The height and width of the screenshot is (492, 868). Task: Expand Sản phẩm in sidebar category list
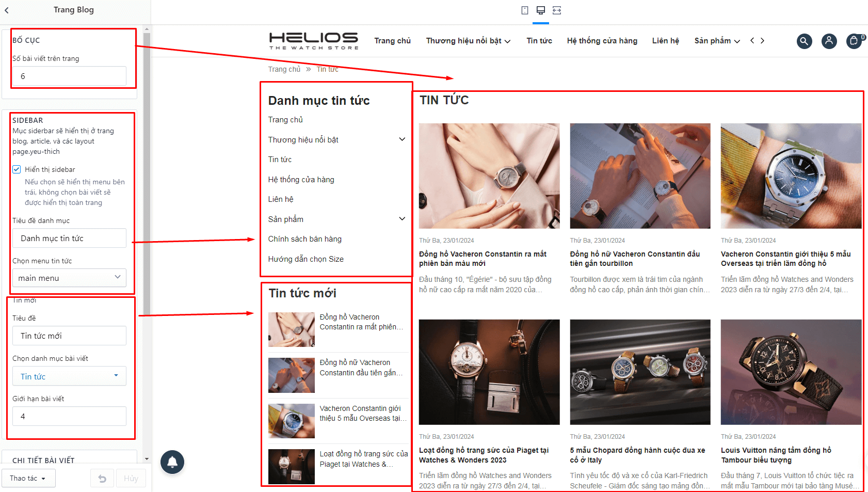point(402,219)
